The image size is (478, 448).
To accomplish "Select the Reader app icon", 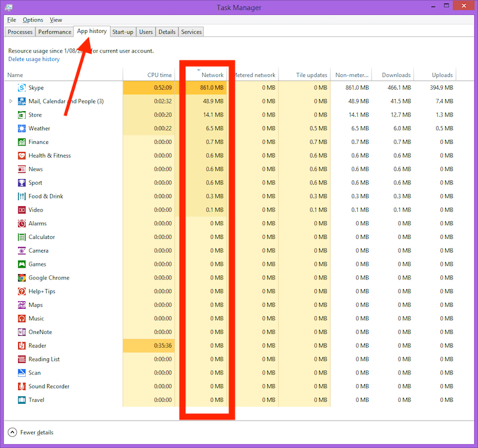I will pos(22,346).
